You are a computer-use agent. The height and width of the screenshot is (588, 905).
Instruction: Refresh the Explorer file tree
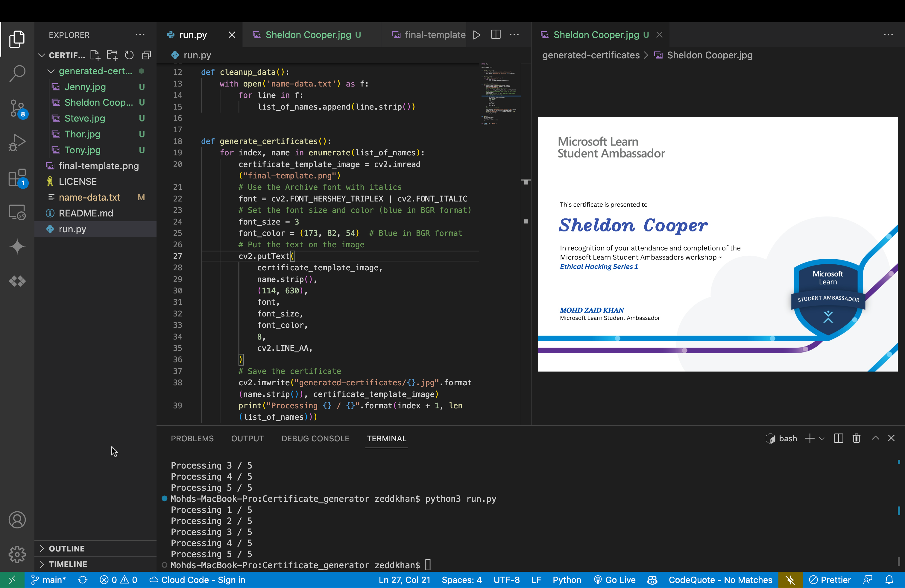point(129,55)
